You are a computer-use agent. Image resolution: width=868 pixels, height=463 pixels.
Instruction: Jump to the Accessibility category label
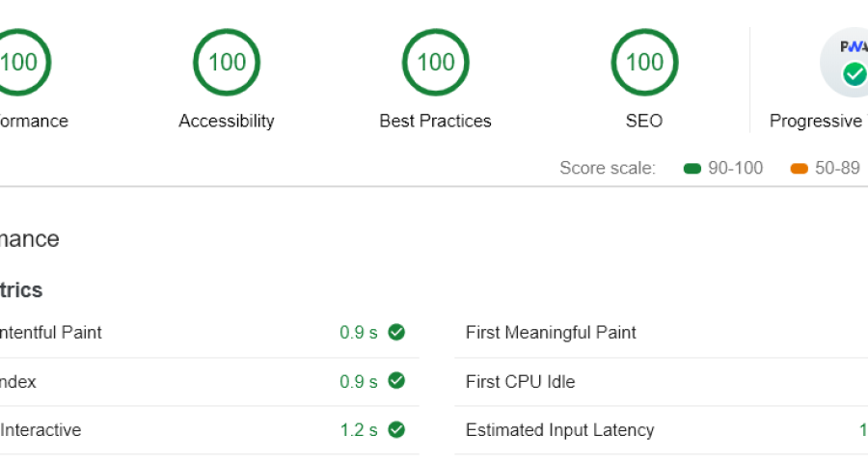coord(227,122)
